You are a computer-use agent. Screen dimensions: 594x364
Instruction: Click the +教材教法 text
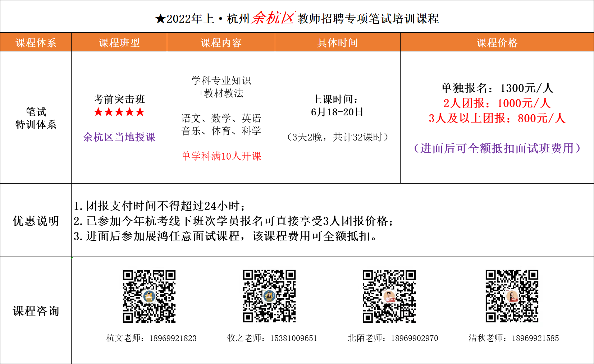coord(221,93)
